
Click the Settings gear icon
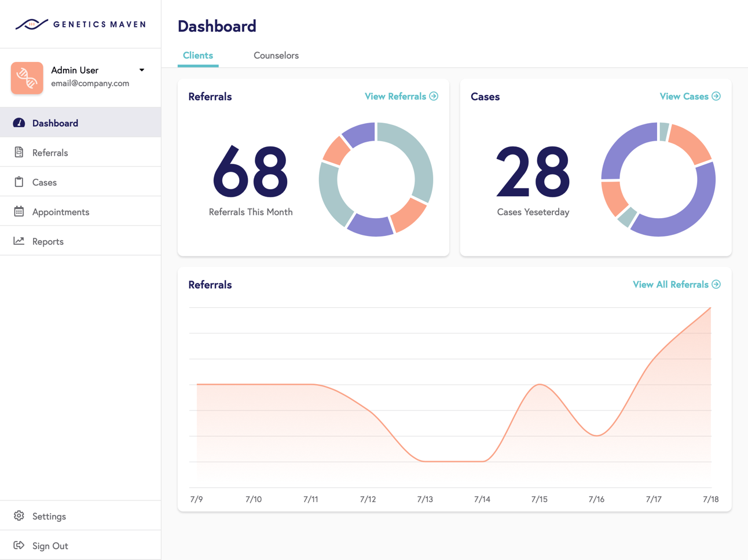tap(19, 515)
